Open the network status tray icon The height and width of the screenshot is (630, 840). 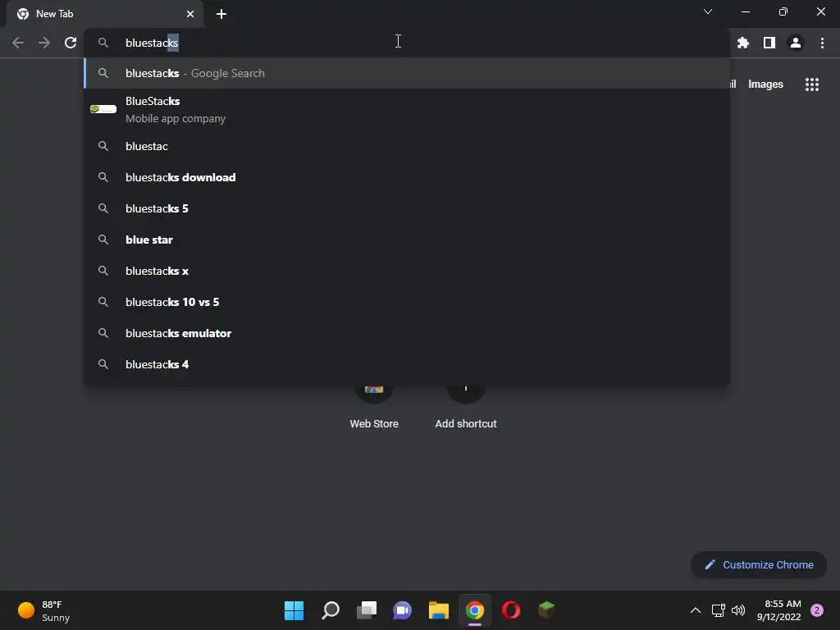point(718,610)
